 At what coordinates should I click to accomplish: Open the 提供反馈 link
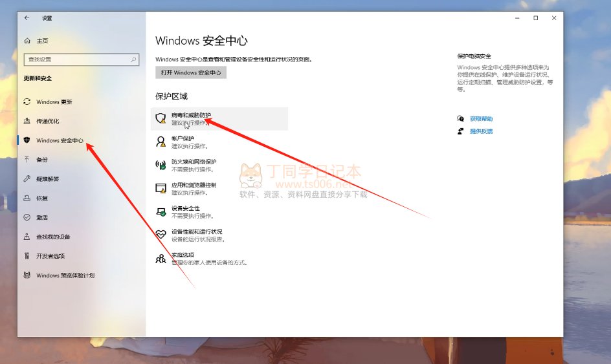pyautogui.click(x=482, y=131)
